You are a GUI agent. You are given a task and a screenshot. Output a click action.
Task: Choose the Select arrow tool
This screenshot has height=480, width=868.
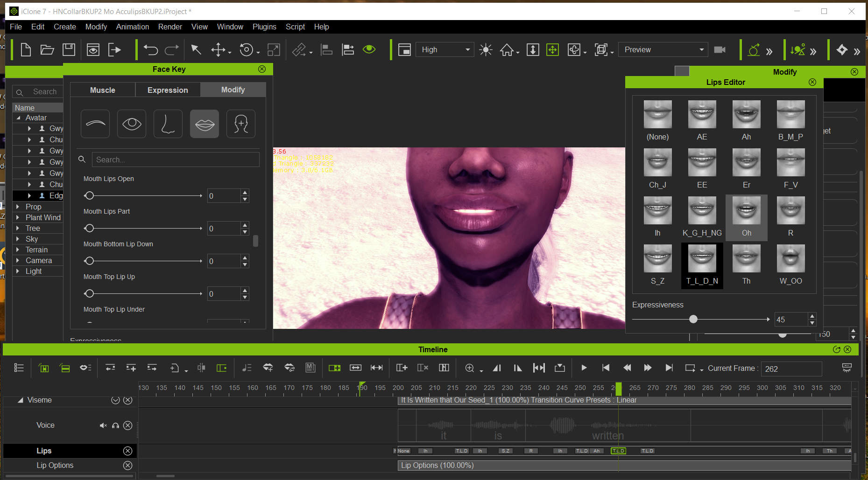[196, 49]
